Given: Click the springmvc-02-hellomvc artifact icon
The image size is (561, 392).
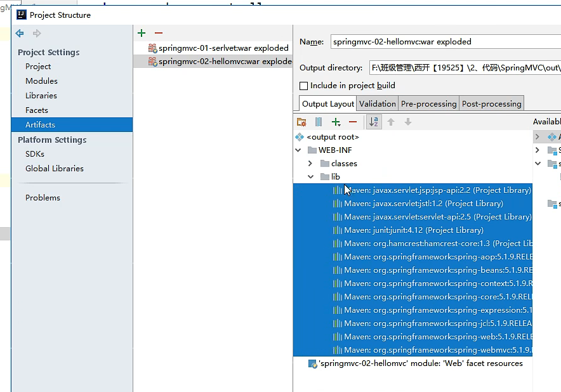Looking at the screenshot, I should click(153, 62).
